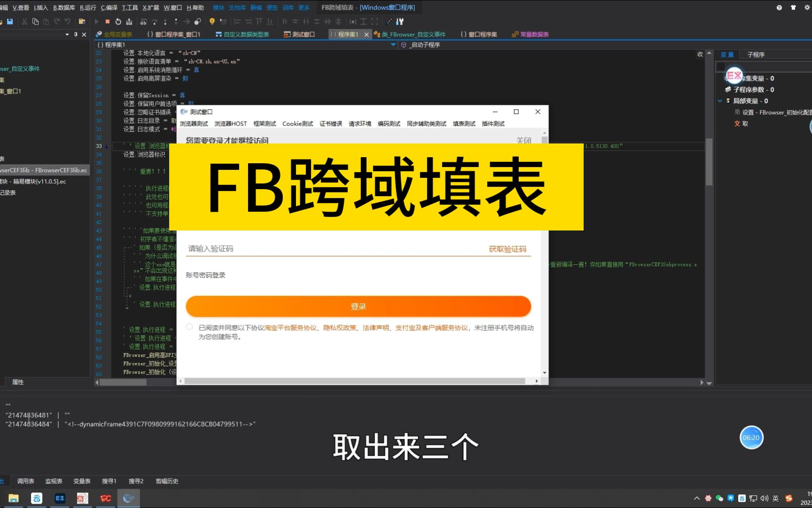Pin the left panel with pushpin icon
This screenshot has height=508, width=812.
[x=76, y=35]
